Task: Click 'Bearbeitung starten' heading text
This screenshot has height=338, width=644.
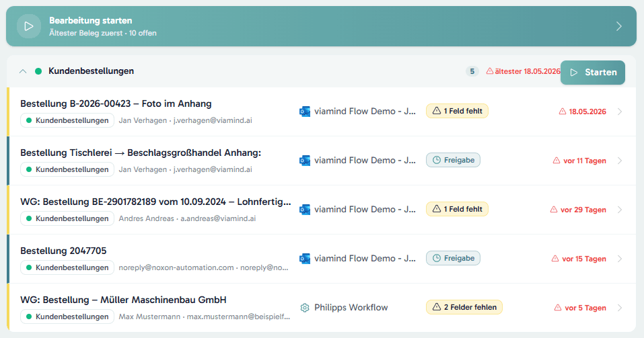Action: (91, 21)
